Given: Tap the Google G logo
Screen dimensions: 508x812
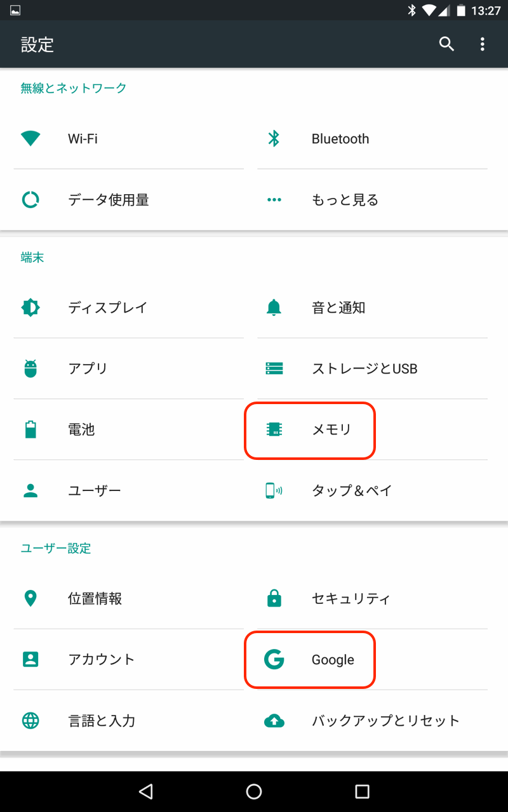Looking at the screenshot, I should (x=274, y=660).
